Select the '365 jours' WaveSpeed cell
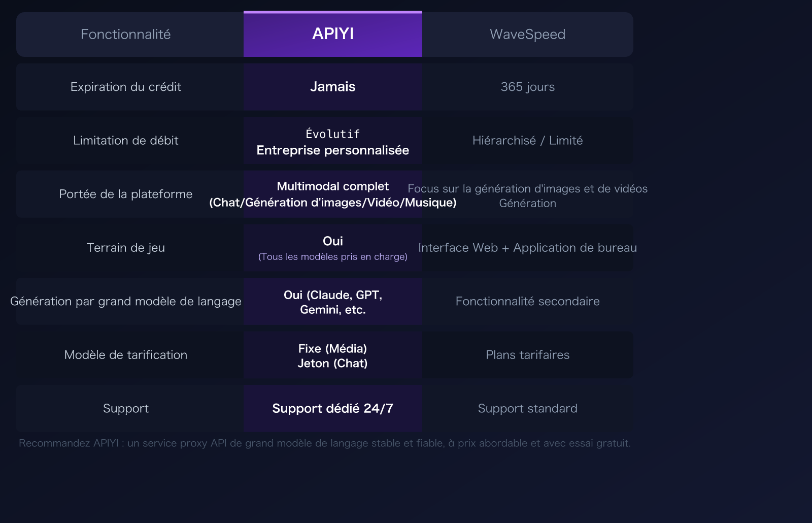 pos(528,87)
